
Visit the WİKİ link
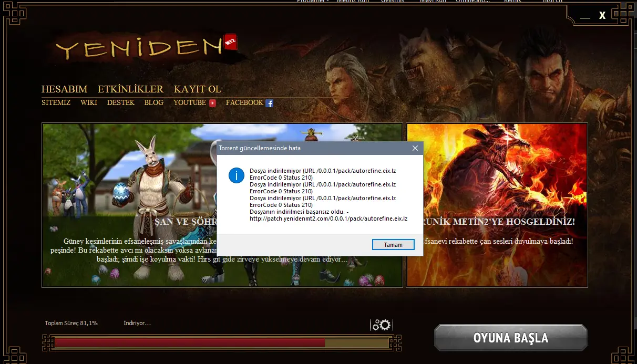[x=88, y=103]
